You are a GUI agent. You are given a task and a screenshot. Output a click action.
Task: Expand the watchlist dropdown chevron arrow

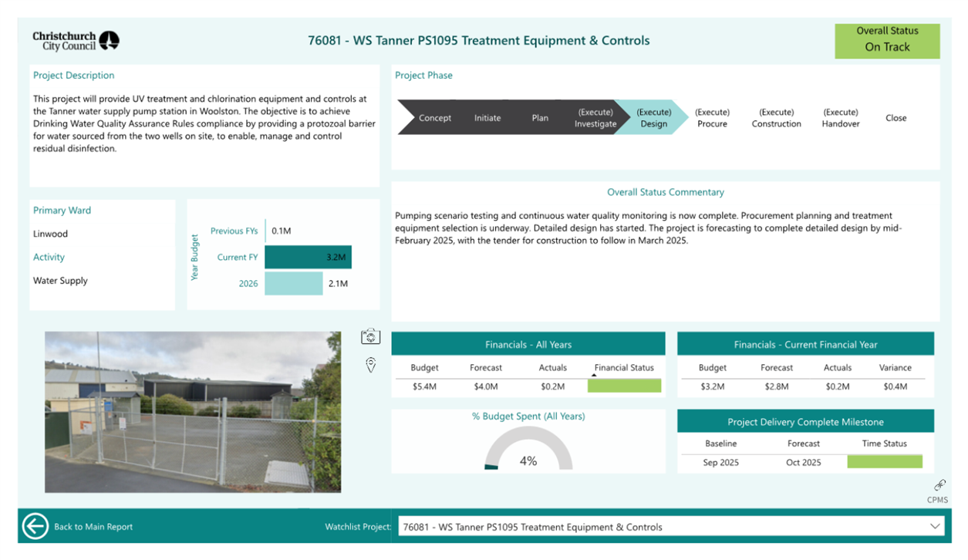tap(935, 527)
